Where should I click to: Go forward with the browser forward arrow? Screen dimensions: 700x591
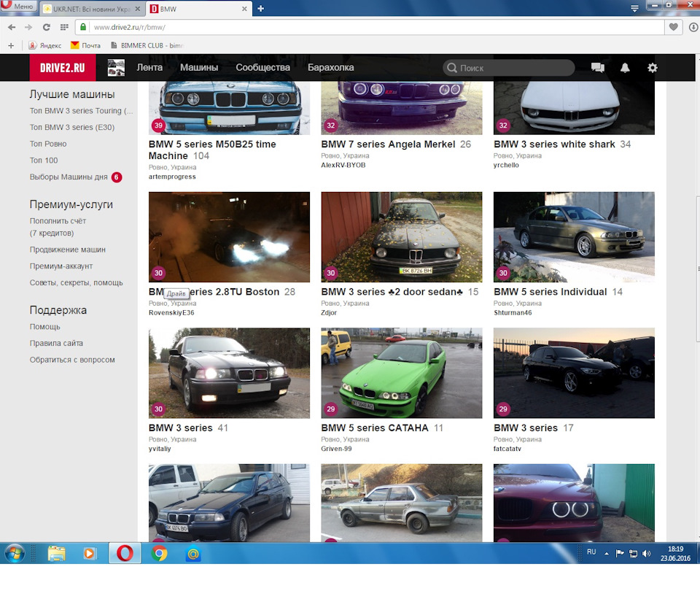click(28, 27)
